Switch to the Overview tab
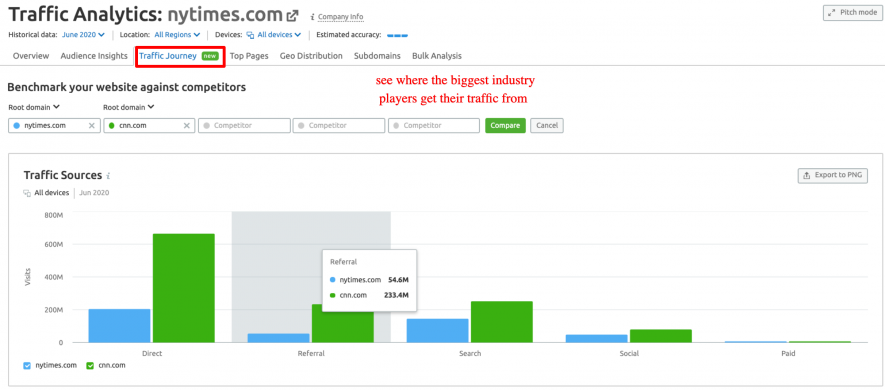 pos(31,56)
